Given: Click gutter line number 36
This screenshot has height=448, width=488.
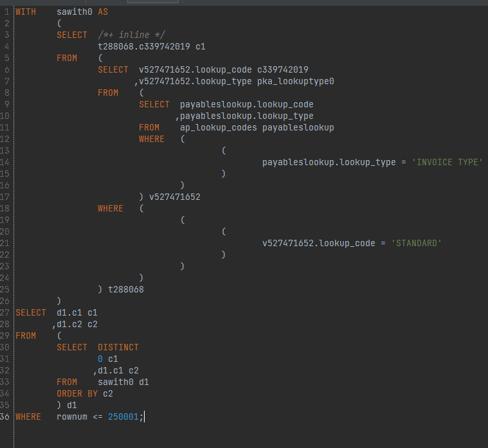Looking at the screenshot, I should (5, 417).
